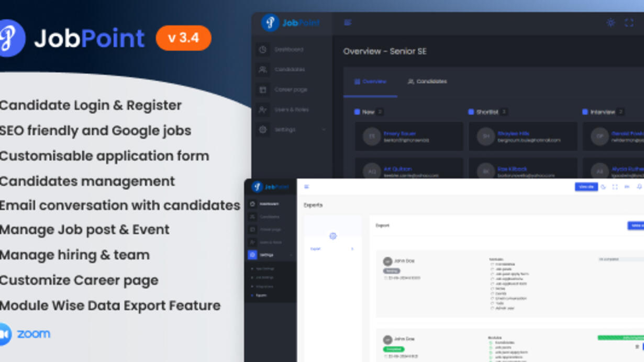Open Users & Roles icon in dark sidebar
The height and width of the screenshot is (362, 644).
tap(263, 109)
